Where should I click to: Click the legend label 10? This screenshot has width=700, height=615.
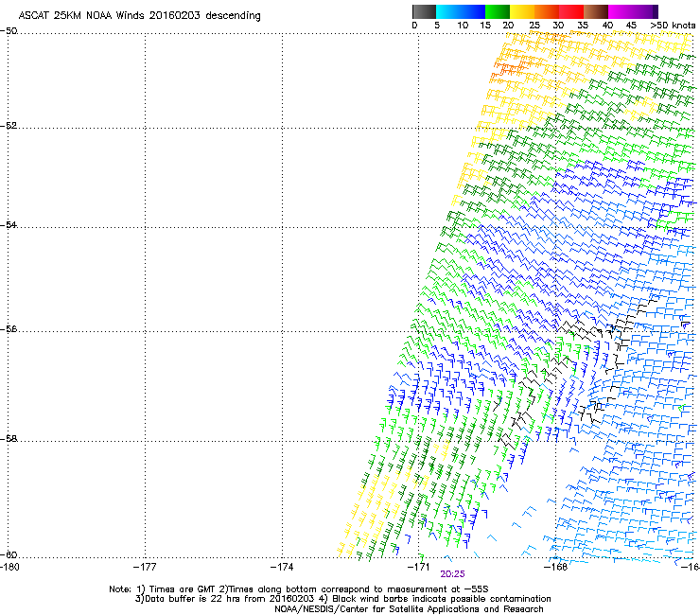[463, 26]
